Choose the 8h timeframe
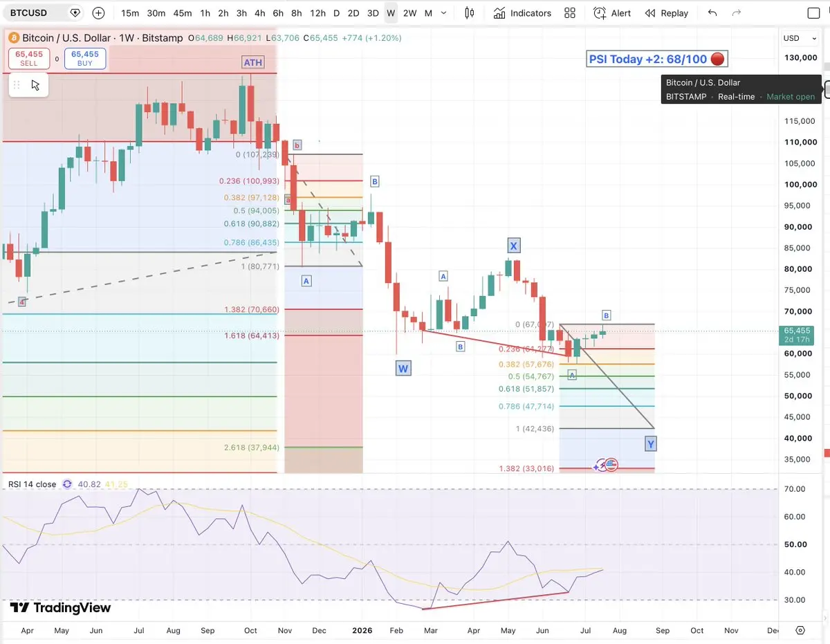 tap(297, 13)
